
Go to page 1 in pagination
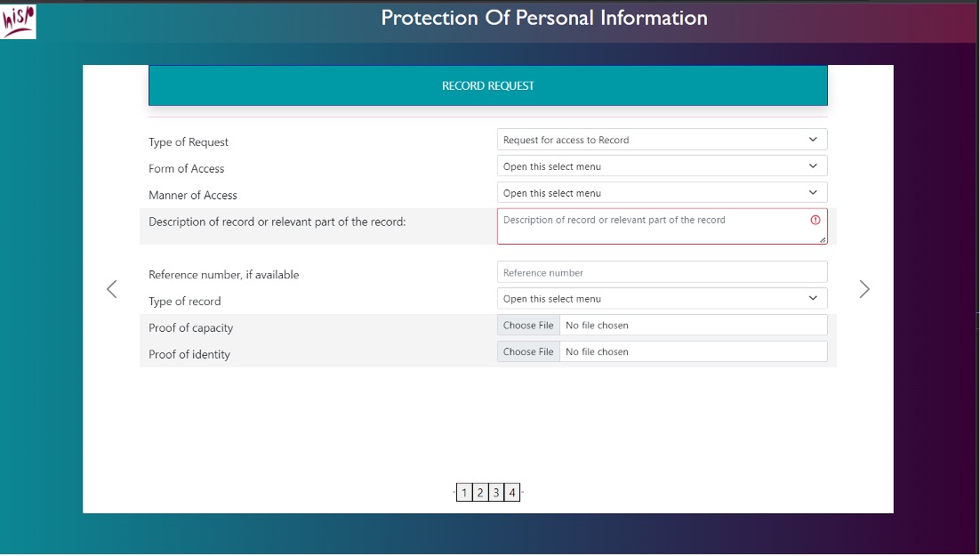tap(464, 493)
